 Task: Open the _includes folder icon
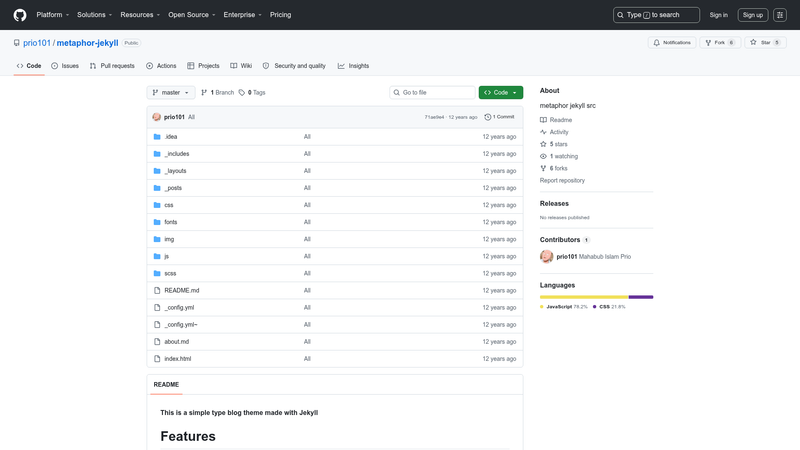coord(157,154)
